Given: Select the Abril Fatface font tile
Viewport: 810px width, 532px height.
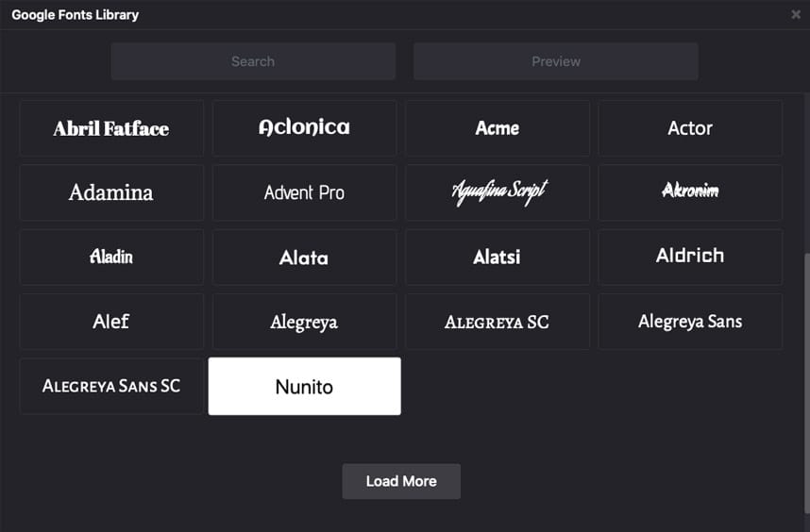Looking at the screenshot, I should [111, 128].
